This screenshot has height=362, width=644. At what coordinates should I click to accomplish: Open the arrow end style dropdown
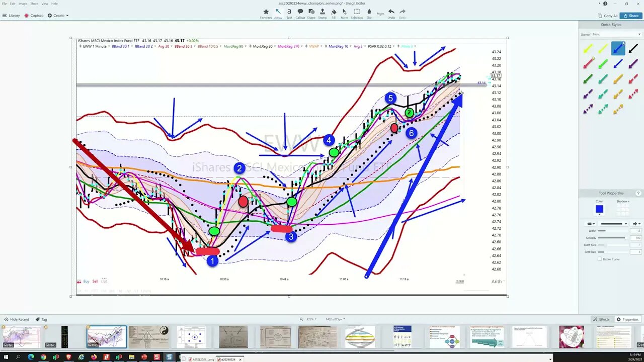click(x=637, y=224)
